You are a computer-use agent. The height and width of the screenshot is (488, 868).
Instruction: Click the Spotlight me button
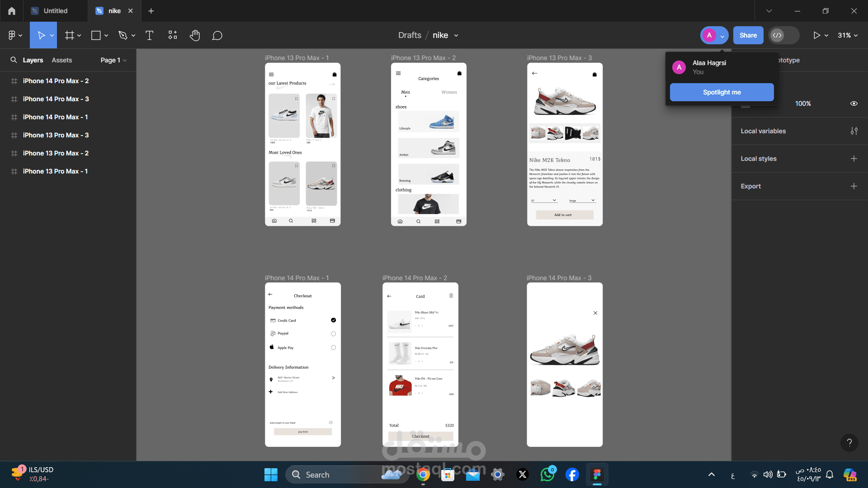[722, 92]
